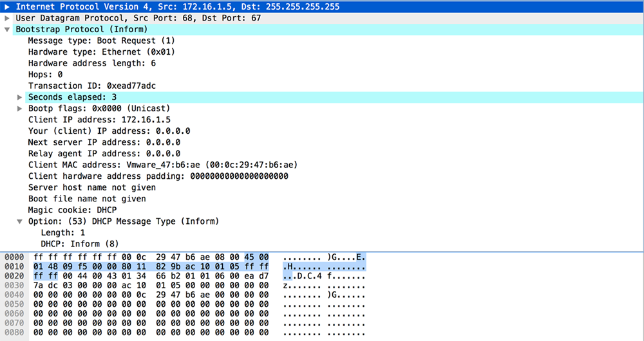
Task: Expand the Internet Protocol Version 4 row
Action: [7, 7]
